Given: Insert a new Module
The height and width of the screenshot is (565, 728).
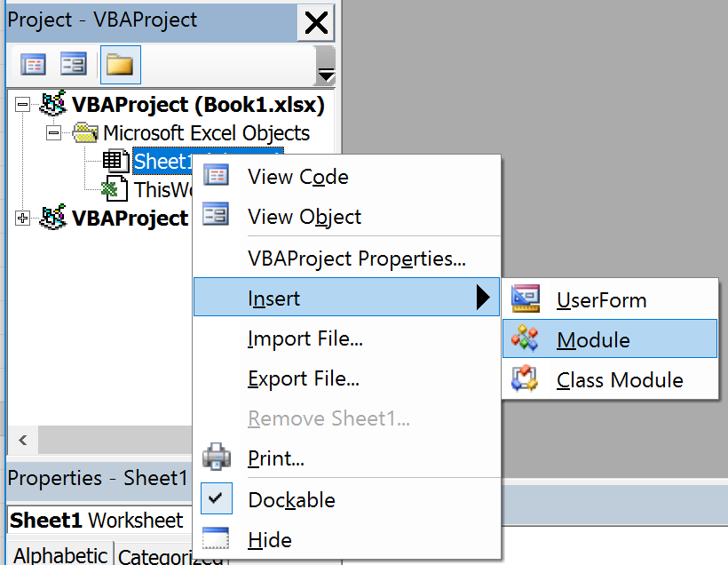Looking at the screenshot, I should point(593,339).
